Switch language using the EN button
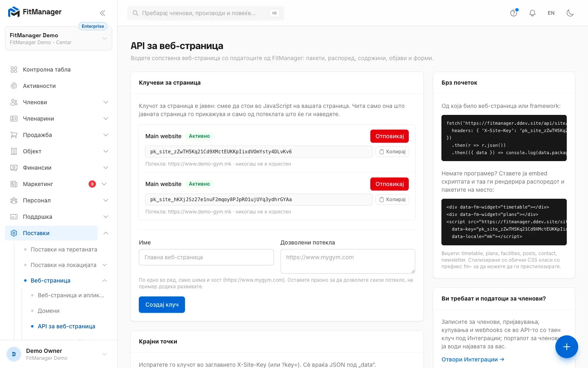The height and width of the screenshot is (368, 588). click(551, 13)
